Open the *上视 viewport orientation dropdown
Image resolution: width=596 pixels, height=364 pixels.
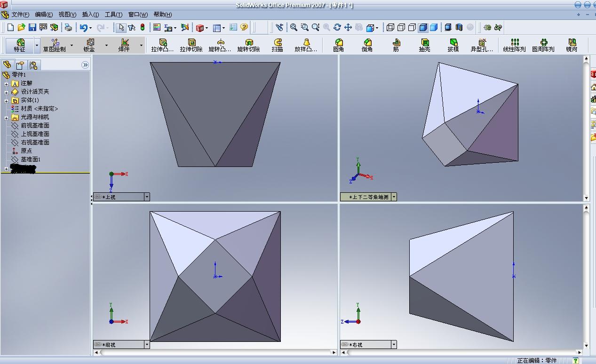coord(147,197)
